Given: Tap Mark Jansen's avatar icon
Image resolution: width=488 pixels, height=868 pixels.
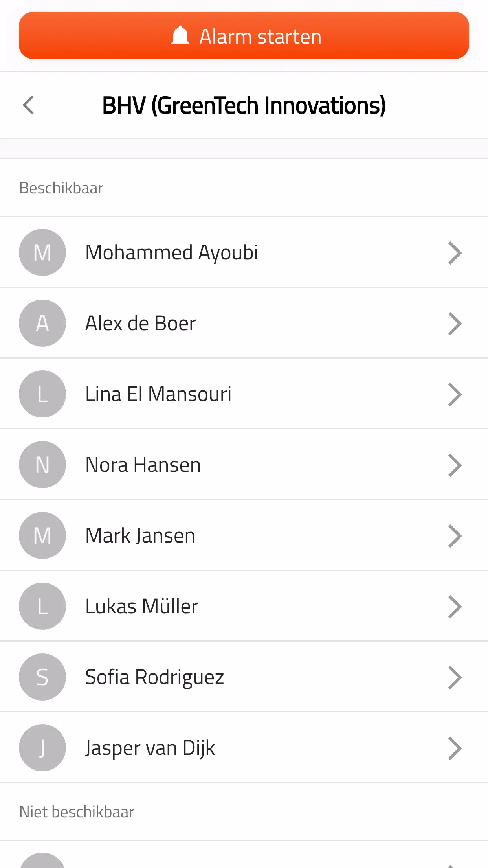Looking at the screenshot, I should pos(42,535).
